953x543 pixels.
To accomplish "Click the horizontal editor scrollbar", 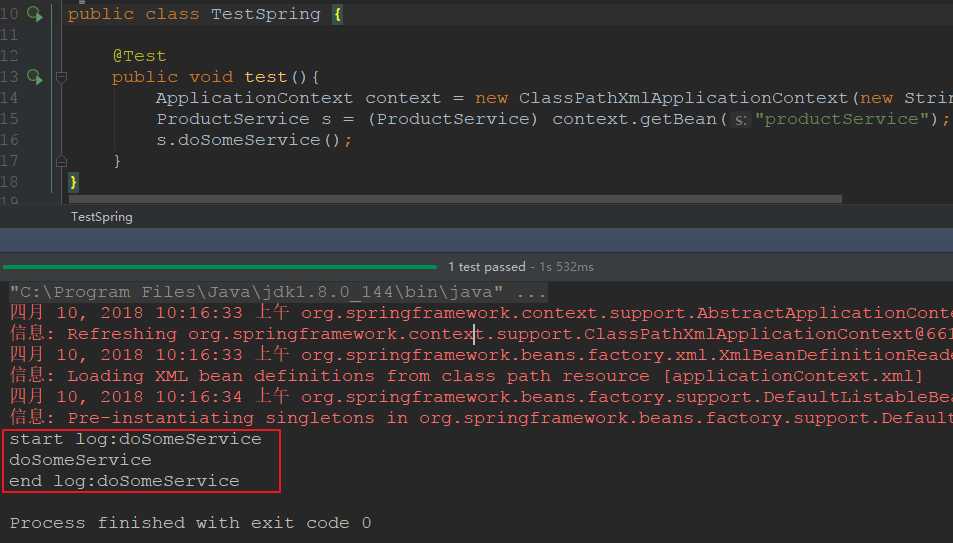I will 455,199.
